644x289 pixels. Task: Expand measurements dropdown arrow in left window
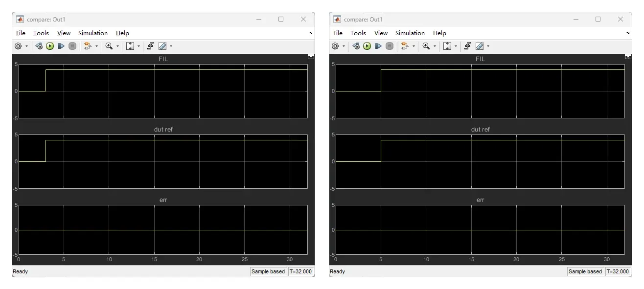171,46
